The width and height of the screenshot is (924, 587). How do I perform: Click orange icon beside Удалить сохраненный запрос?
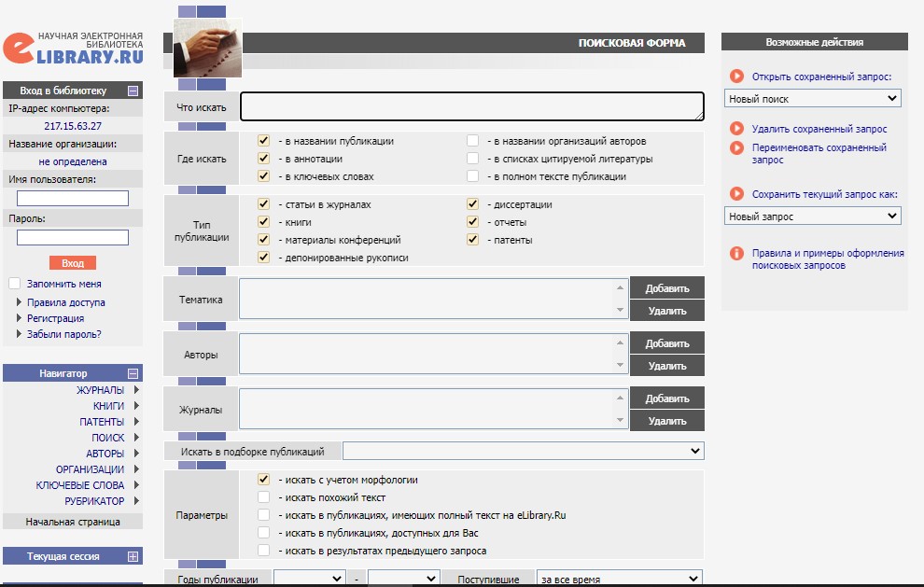pyautogui.click(x=736, y=129)
